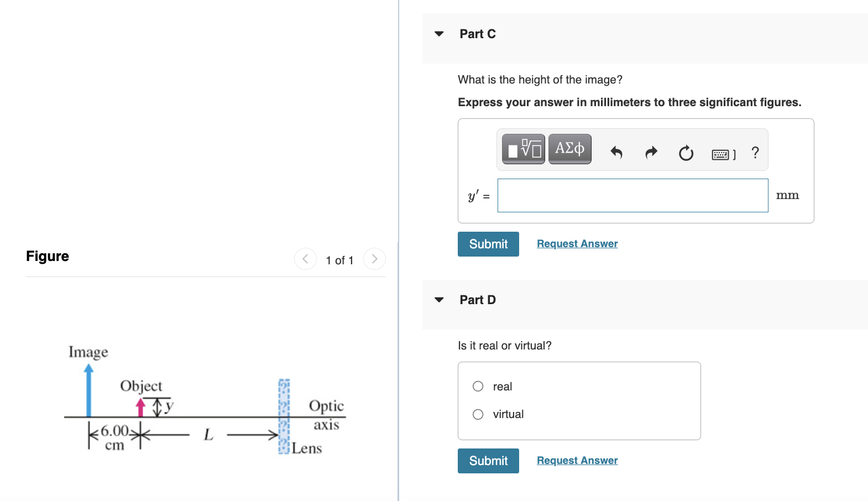Submit the answer for Part C

point(488,244)
